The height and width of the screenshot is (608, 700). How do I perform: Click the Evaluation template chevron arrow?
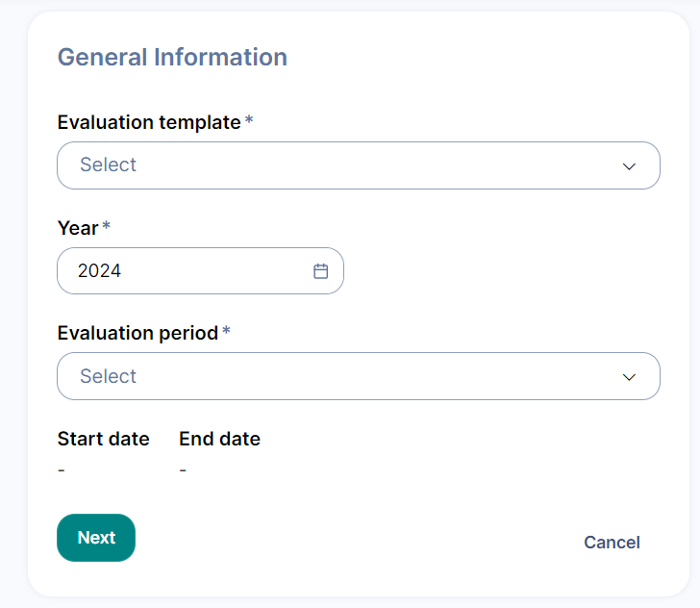tap(629, 166)
